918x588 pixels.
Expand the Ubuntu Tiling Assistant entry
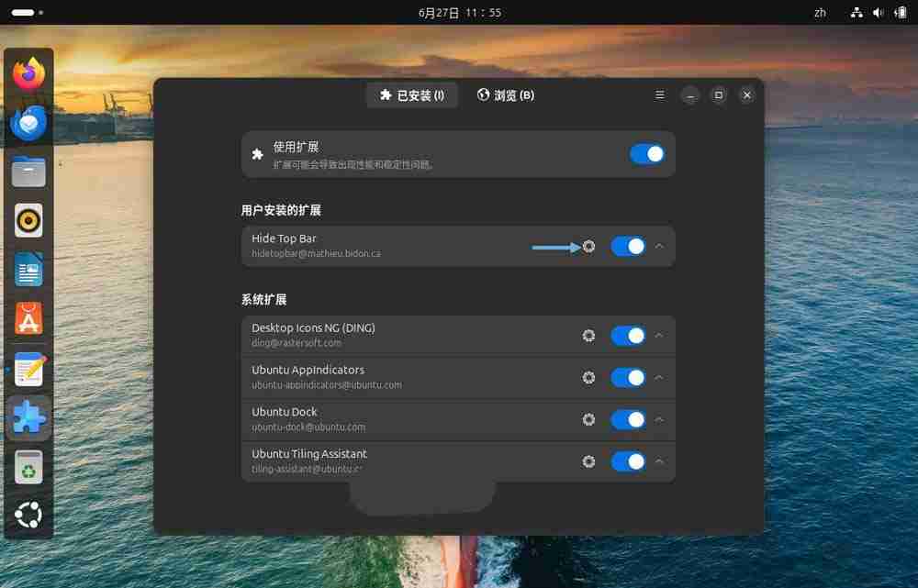[658, 461]
